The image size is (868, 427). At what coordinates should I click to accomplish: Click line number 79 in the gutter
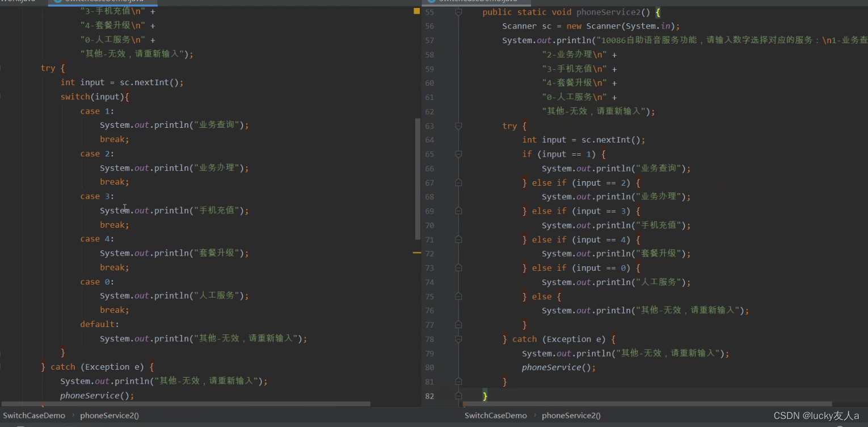[x=429, y=353]
